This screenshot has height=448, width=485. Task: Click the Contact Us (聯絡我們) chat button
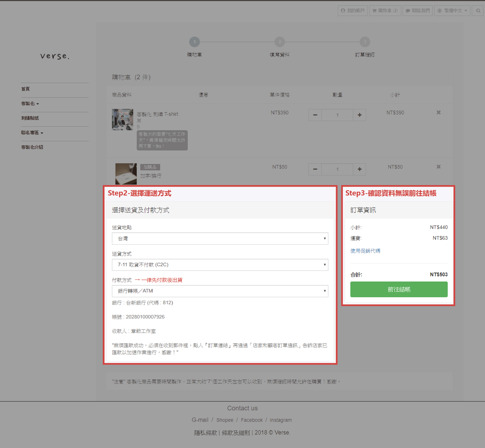coord(417,11)
